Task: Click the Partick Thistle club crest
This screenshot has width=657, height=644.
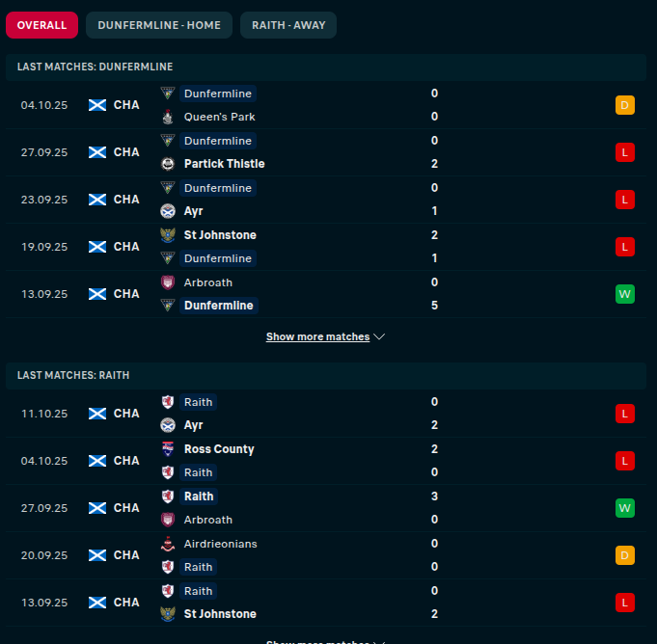Action: tap(168, 164)
